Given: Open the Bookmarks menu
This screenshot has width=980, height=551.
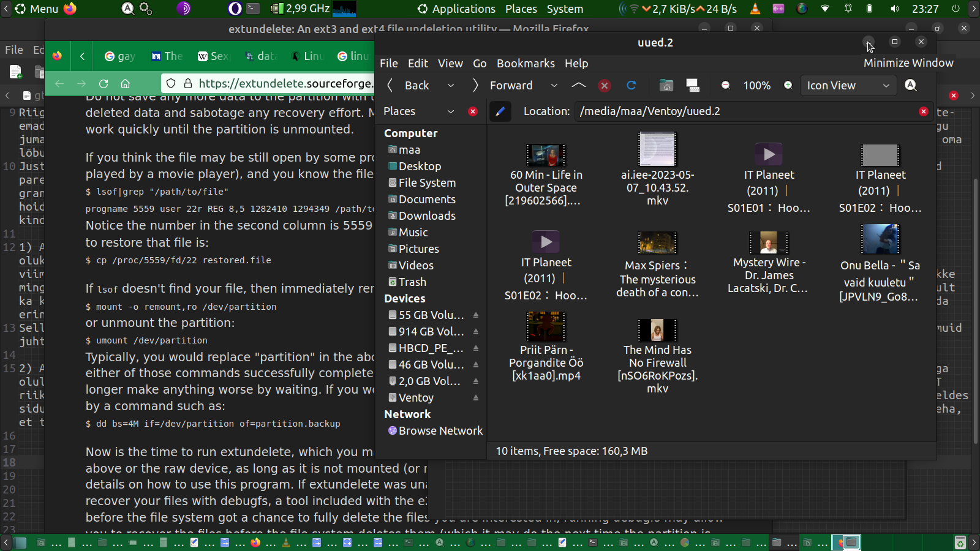Looking at the screenshot, I should (526, 64).
